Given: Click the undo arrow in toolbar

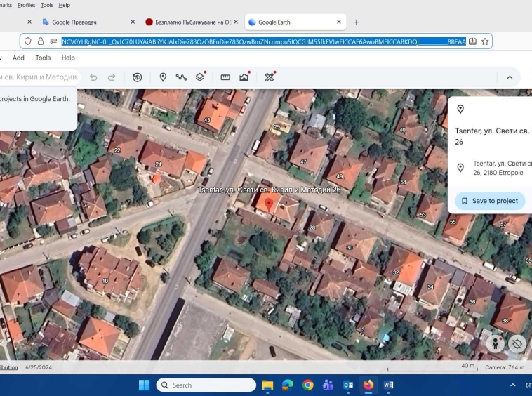Looking at the screenshot, I should click(93, 77).
